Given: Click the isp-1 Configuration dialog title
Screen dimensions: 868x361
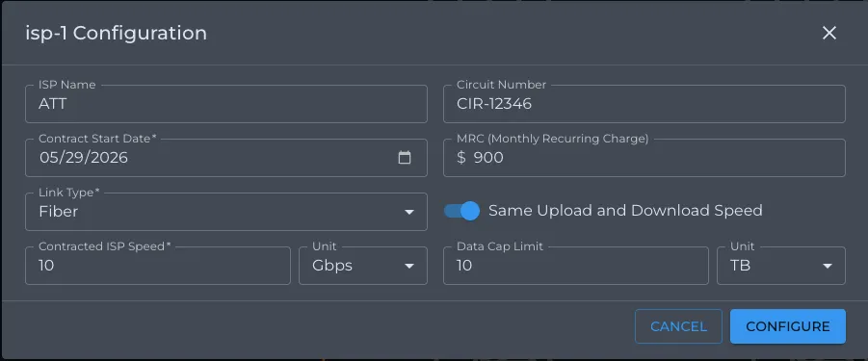Looking at the screenshot, I should tap(117, 33).
